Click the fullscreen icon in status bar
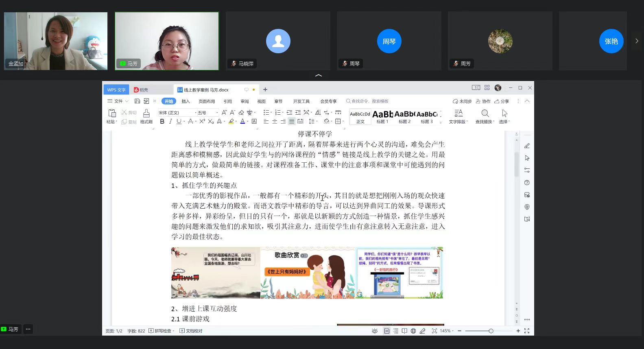Viewport: 644px width, 349px height. [527, 331]
